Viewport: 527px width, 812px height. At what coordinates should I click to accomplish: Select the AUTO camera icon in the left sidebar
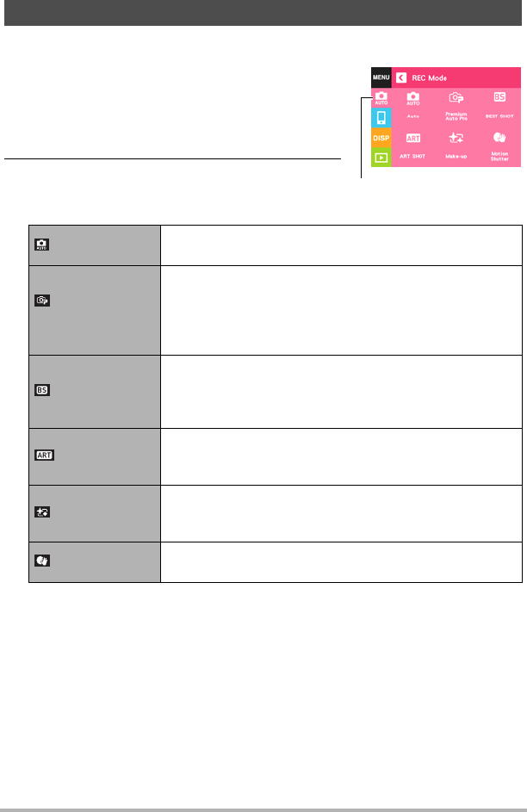381,97
